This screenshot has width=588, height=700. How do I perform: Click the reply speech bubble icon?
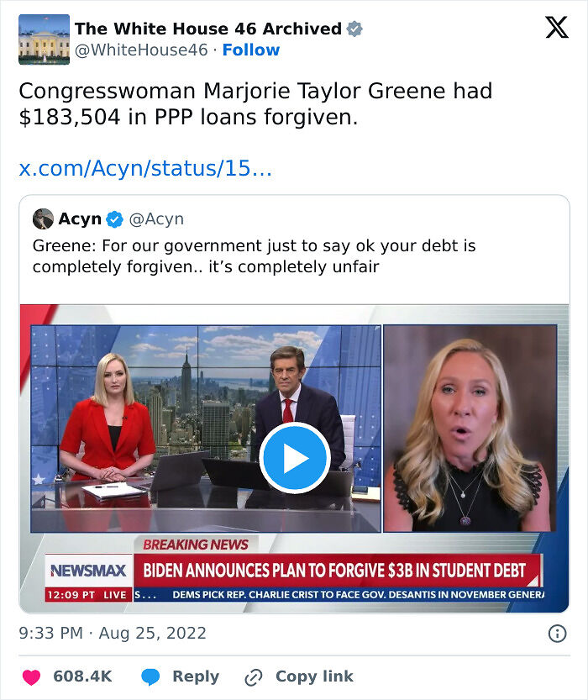click(x=150, y=676)
